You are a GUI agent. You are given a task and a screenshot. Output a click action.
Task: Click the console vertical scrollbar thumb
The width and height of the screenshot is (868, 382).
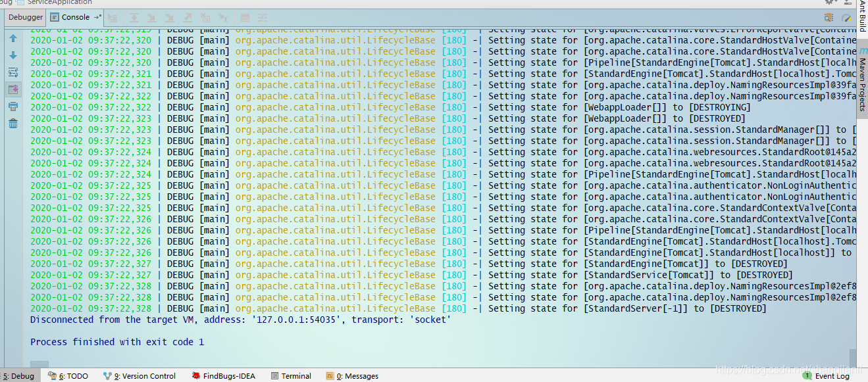pyautogui.click(x=853, y=358)
